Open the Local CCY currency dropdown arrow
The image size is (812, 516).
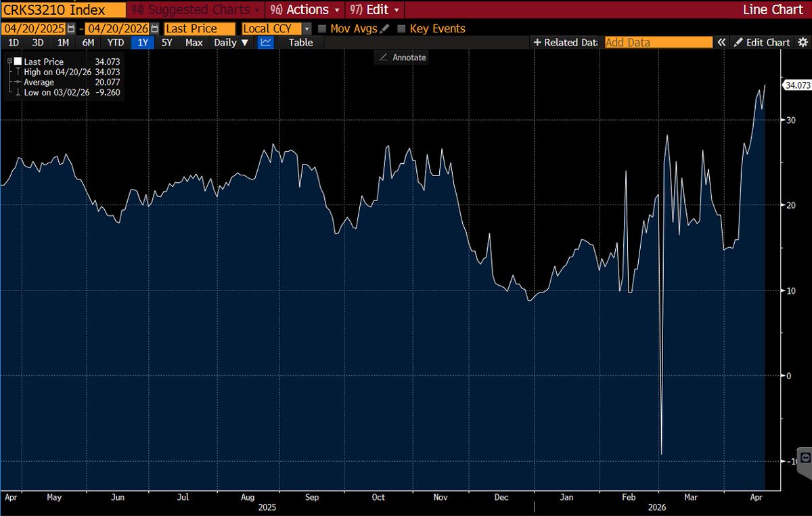tap(307, 29)
